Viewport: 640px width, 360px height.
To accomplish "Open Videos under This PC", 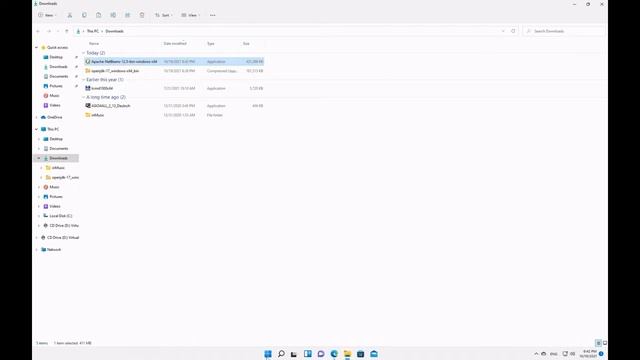I will [x=55, y=206].
